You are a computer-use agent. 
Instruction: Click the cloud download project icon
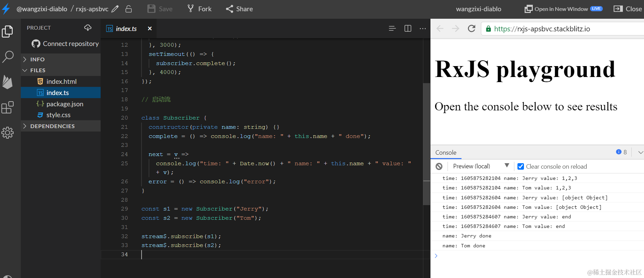(88, 28)
